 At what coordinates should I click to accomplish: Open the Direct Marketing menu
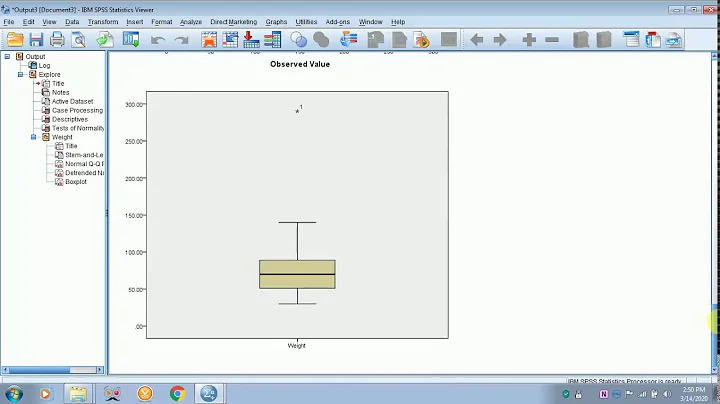pyautogui.click(x=234, y=22)
